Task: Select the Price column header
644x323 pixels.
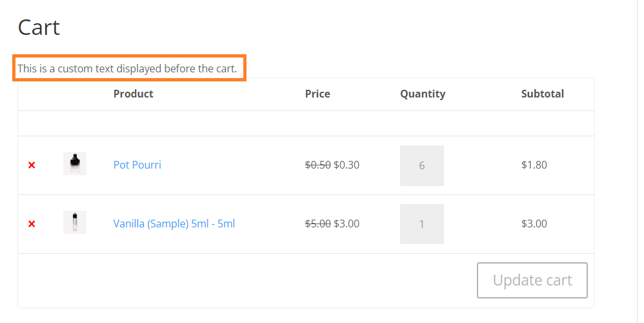Action: tap(317, 94)
